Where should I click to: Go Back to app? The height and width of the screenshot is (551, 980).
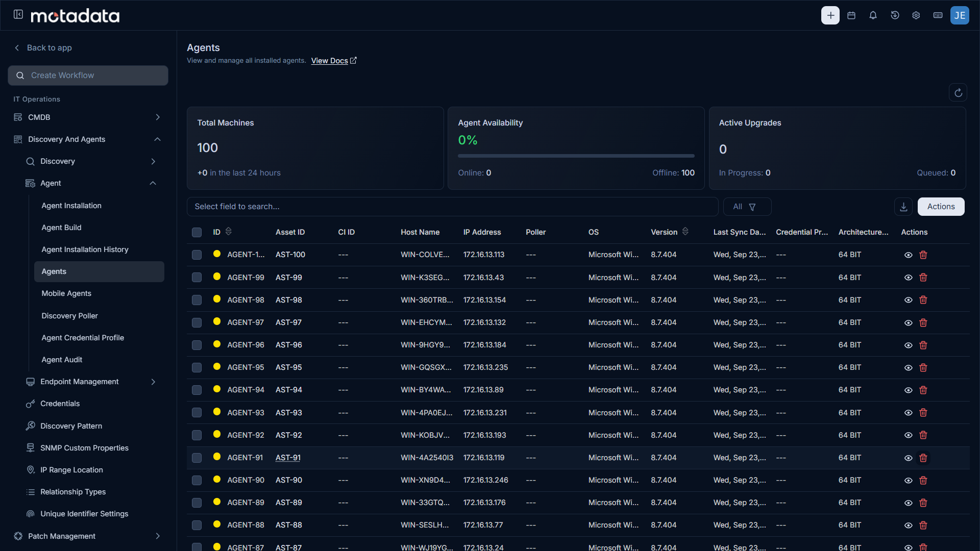(43, 47)
